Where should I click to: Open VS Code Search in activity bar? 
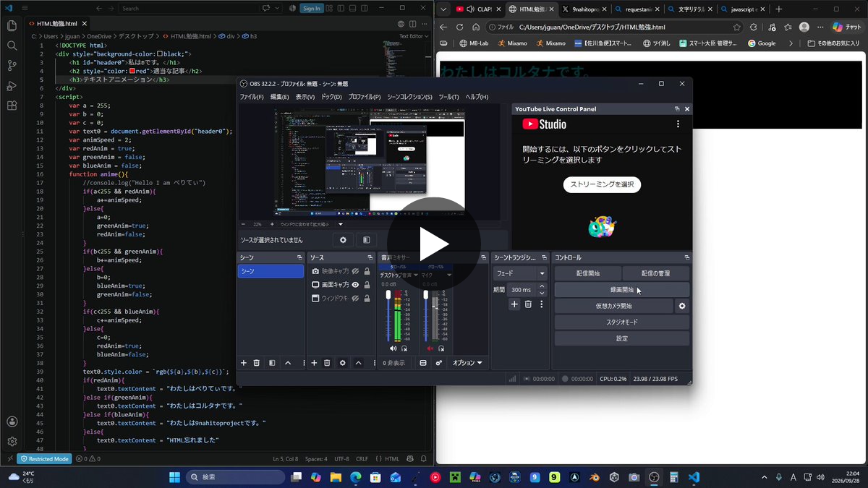(12, 45)
